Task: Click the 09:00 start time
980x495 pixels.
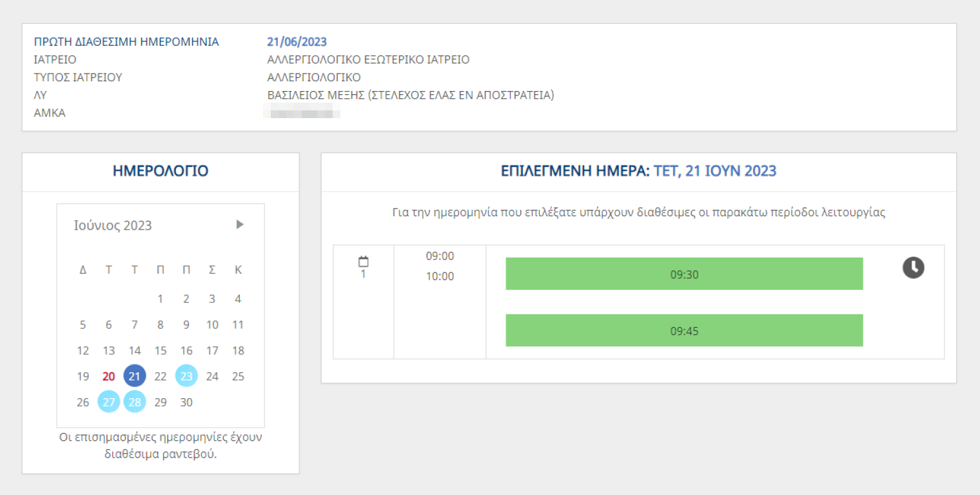Action: point(440,256)
